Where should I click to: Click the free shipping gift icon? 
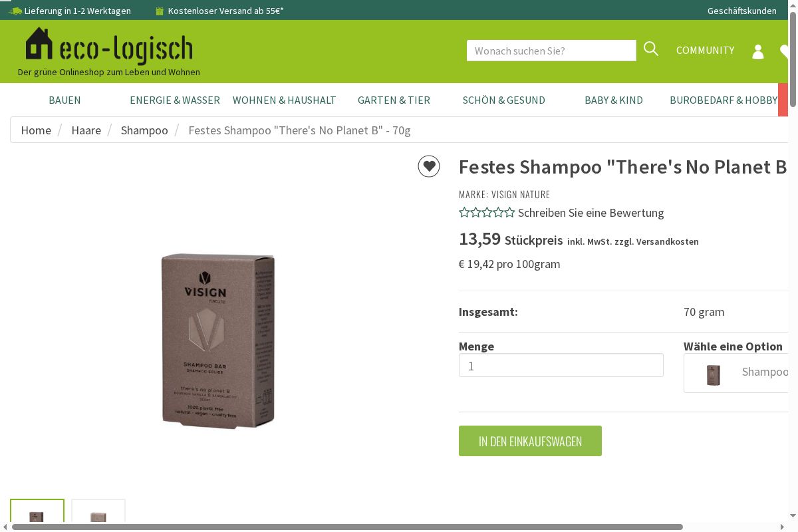point(159,11)
